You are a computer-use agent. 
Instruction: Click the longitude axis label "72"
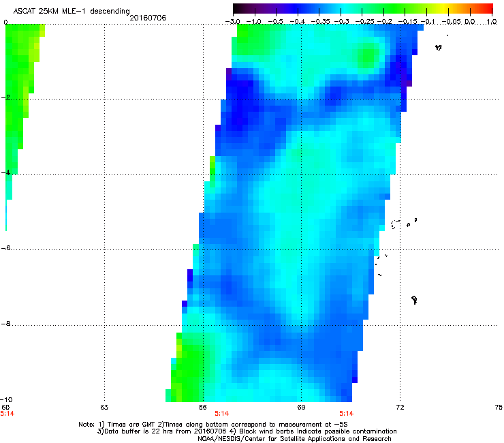tap(400, 408)
